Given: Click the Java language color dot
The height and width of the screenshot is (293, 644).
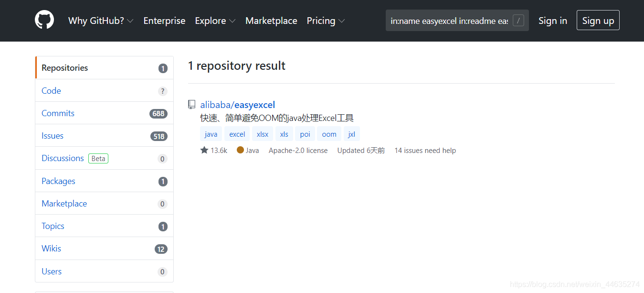Looking at the screenshot, I should (240, 150).
